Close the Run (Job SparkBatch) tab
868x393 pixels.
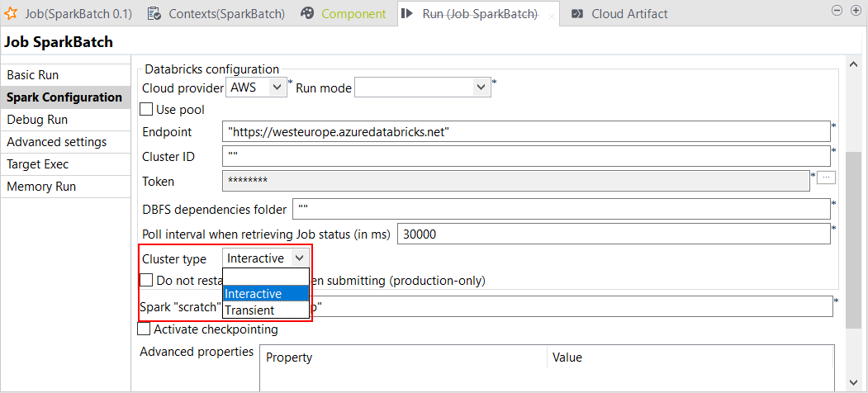tap(552, 16)
